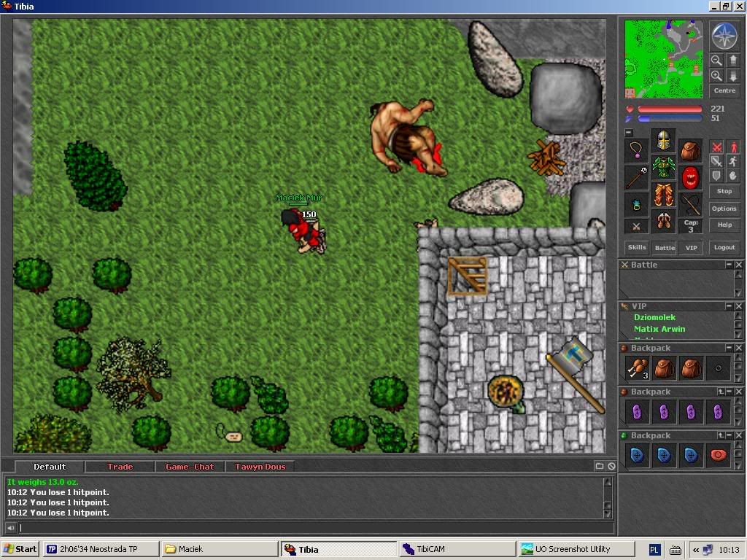Screen dimensions: 747x560
Task: Select the red rune in the Backpack
Action: point(718,455)
